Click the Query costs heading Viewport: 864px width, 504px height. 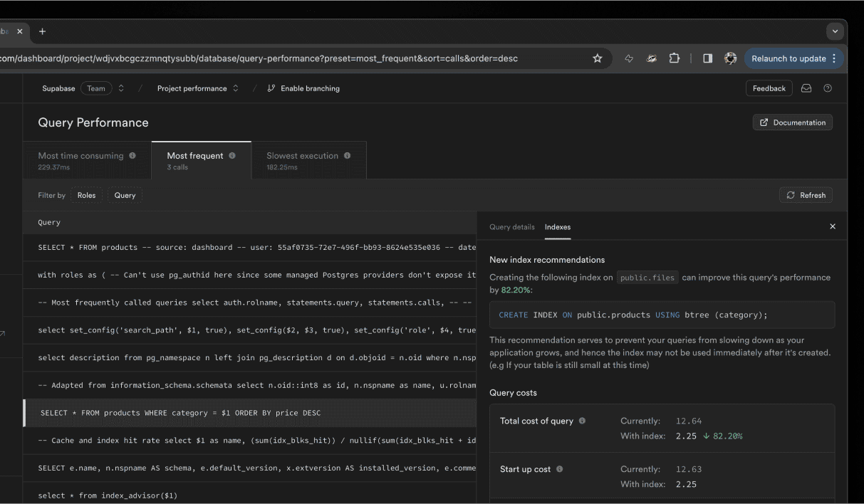pyautogui.click(x=513, y=393)
